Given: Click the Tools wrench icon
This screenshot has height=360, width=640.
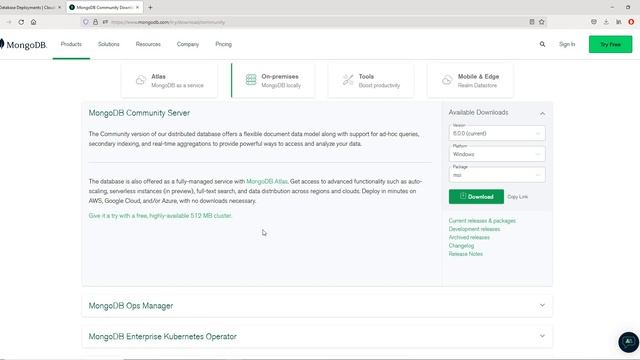Looking at the screenshot, I should (x=348, y=80).
